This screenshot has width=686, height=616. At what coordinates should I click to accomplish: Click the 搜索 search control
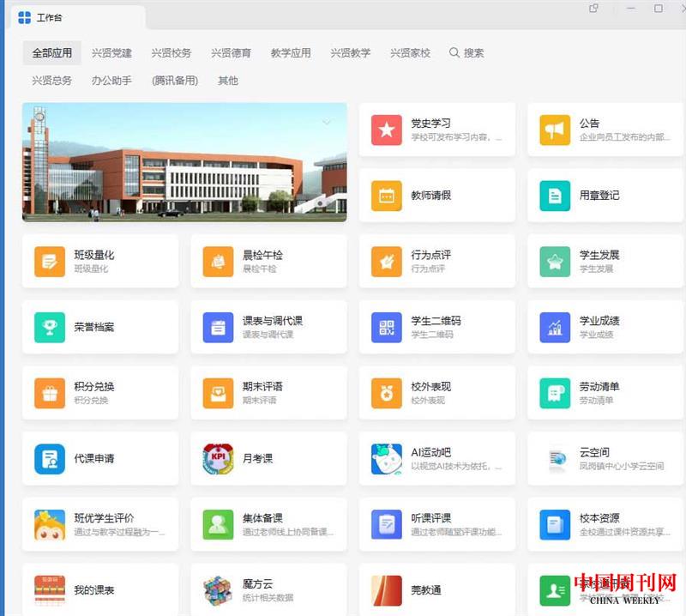click(466, 52)
